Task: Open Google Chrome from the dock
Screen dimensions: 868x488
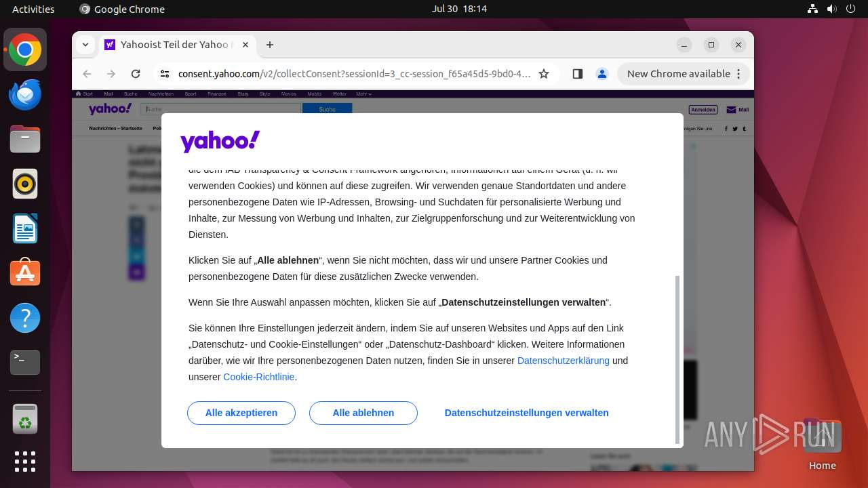Action: click(x=25, y=49)
